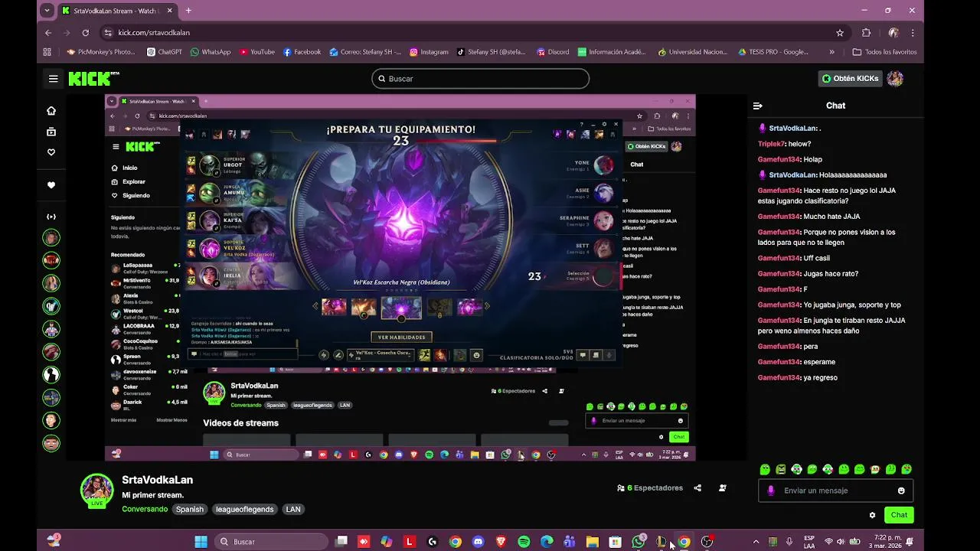Collapse the chat panel with its header icon
Viewport: 980px width, 551px height.
coord(757,106)
